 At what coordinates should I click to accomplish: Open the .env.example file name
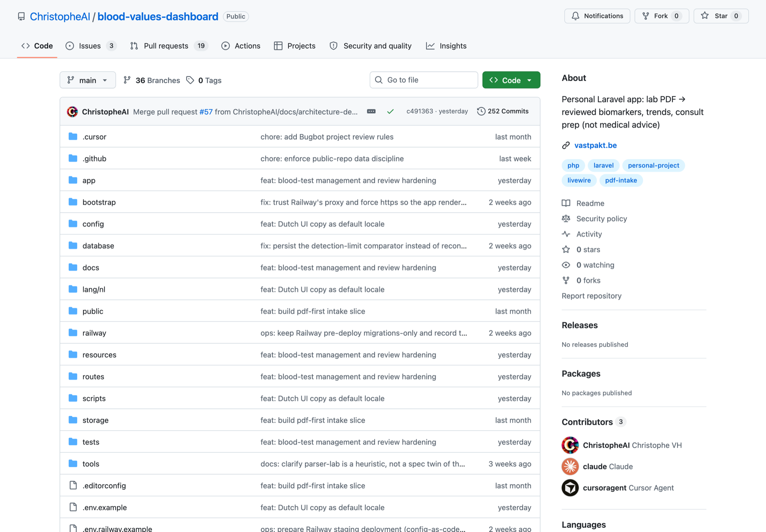point(105,507)
